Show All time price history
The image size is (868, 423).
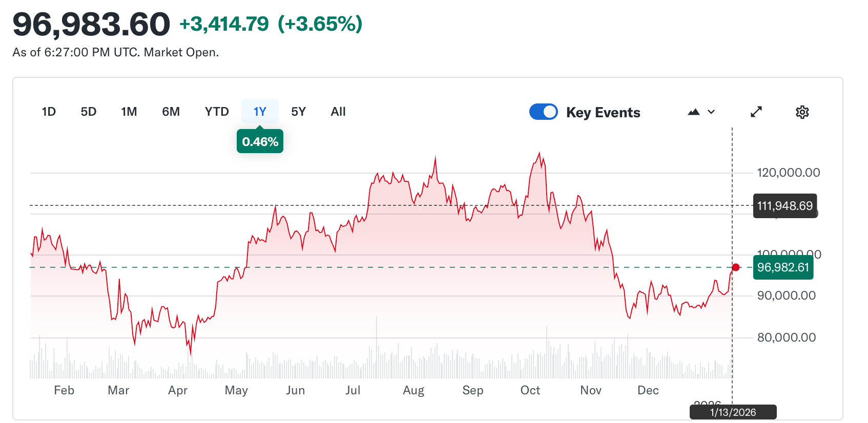pos(338,112)
